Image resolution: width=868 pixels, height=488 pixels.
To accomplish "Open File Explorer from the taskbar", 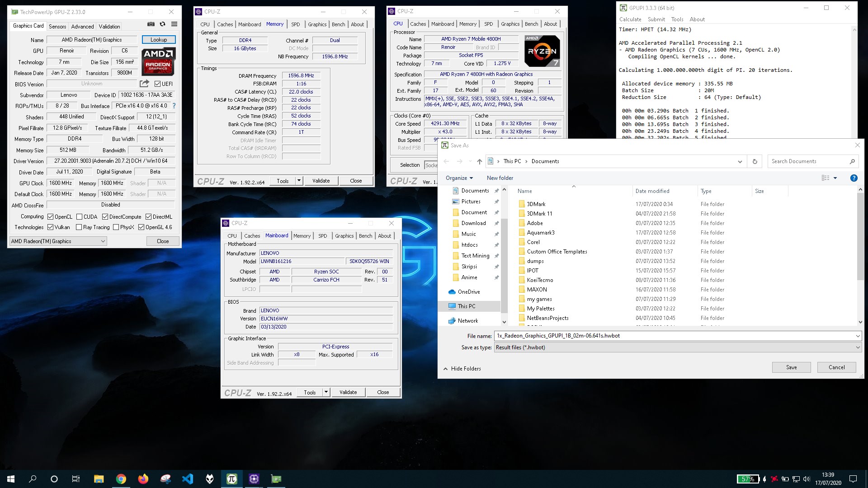I will pyautogui.click(x=99, y=479).
